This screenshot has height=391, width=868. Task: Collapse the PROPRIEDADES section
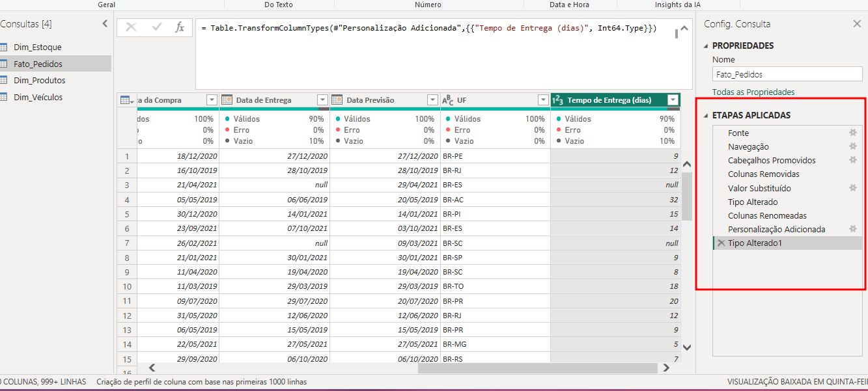[x=707, y=46]
